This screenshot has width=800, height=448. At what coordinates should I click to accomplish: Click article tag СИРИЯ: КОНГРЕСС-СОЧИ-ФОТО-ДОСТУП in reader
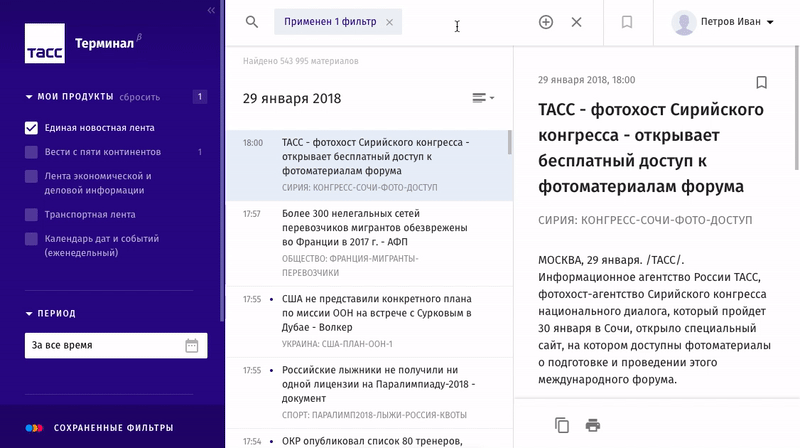pos(645,220)
